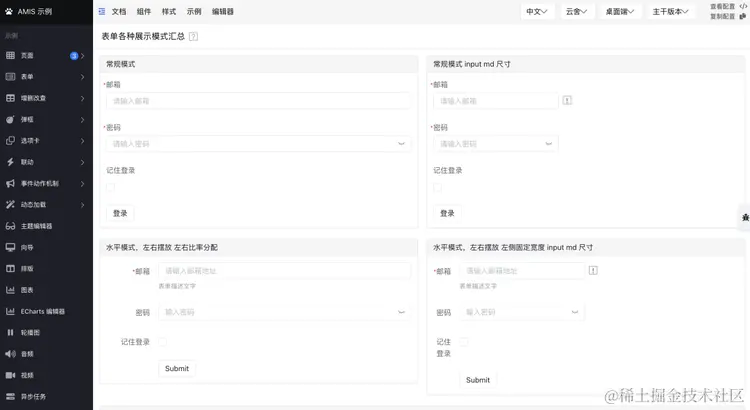
Task: Click the 向导 monitor icon
Action: point(11,247)
